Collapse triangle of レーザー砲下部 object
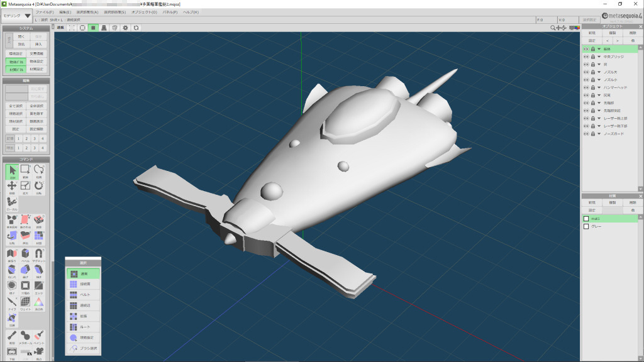The image size is (644, 362). coord(599,126)
